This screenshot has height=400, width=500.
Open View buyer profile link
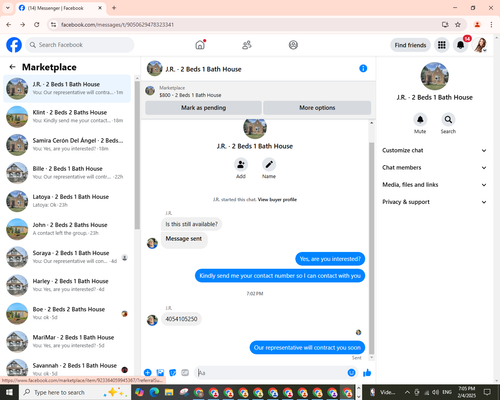point(277,200)
